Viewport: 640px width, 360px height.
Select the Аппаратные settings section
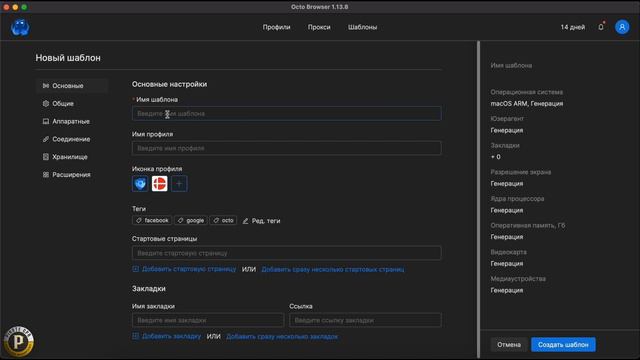coord(72,121)
